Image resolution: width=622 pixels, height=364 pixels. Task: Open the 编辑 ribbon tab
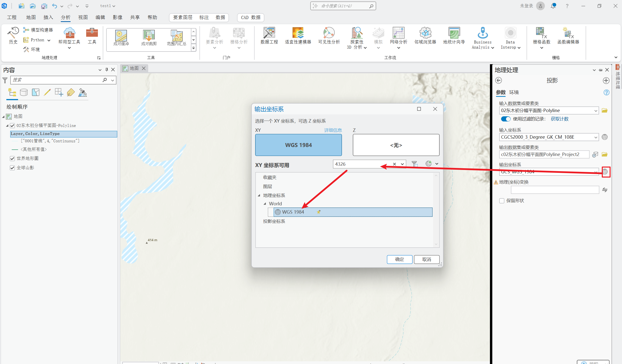click(100, 17)
